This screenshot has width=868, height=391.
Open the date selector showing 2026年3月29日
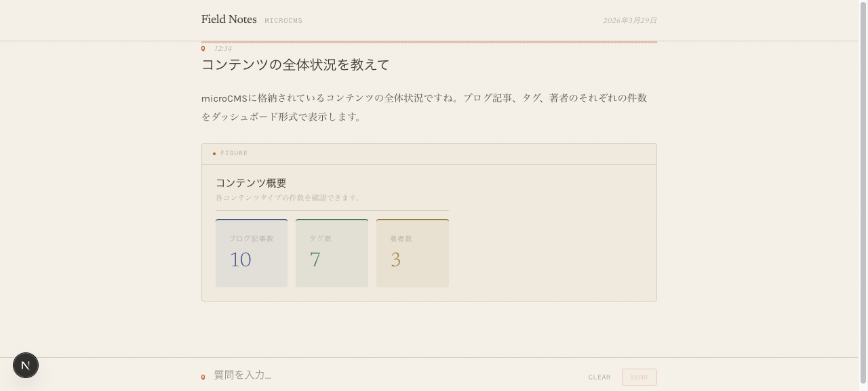point(629,20)
